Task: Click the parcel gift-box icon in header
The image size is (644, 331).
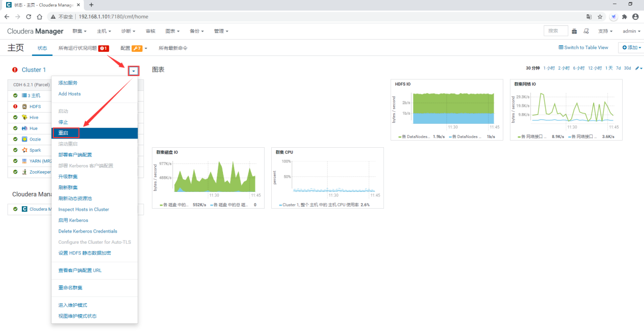Action: coord(574,31)
